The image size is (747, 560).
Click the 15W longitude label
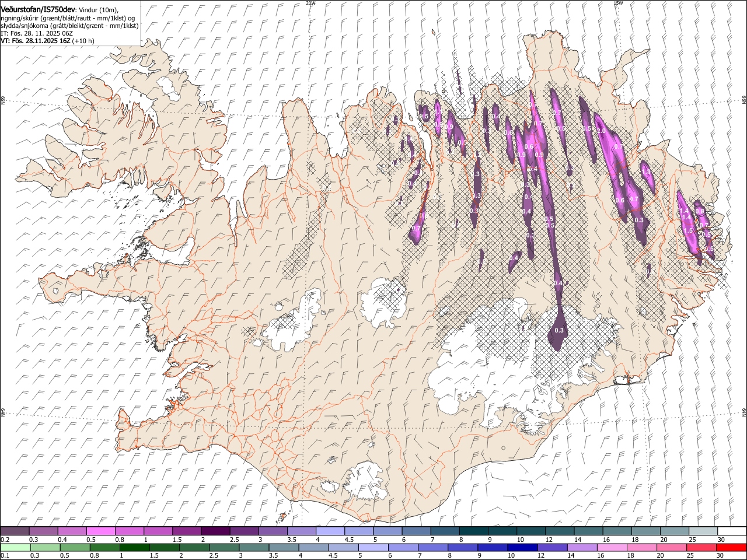click(x=618, y=3)
